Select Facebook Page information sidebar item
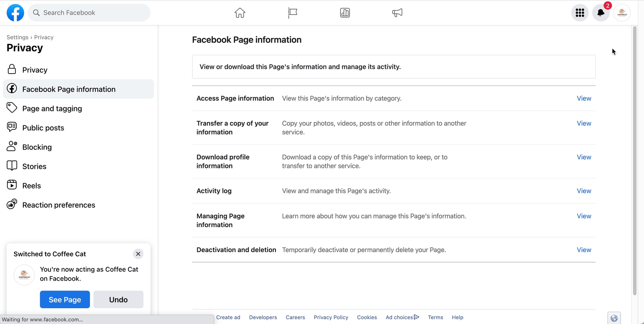The width and height of the screenshot is (644, 324). 79,89
